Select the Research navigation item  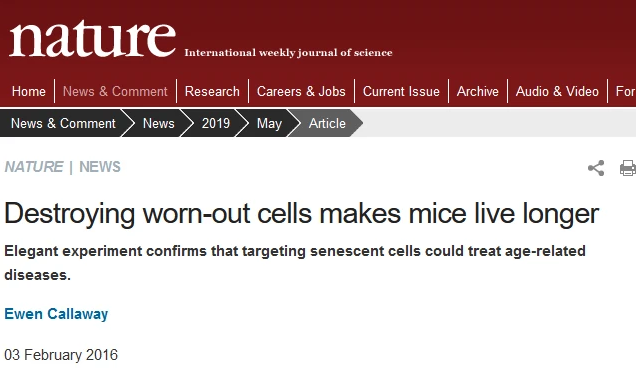pos(212,92)
